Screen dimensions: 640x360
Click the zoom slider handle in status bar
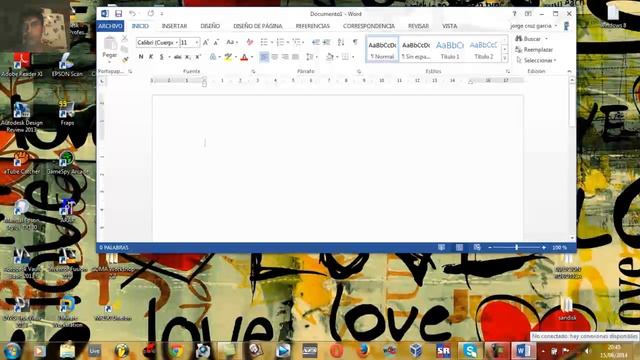(516, 247)
